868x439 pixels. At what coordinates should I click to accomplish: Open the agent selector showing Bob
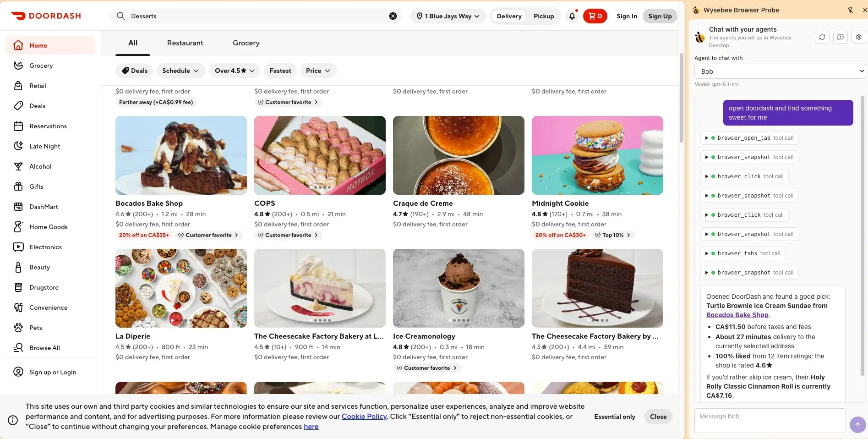point(780,71)
